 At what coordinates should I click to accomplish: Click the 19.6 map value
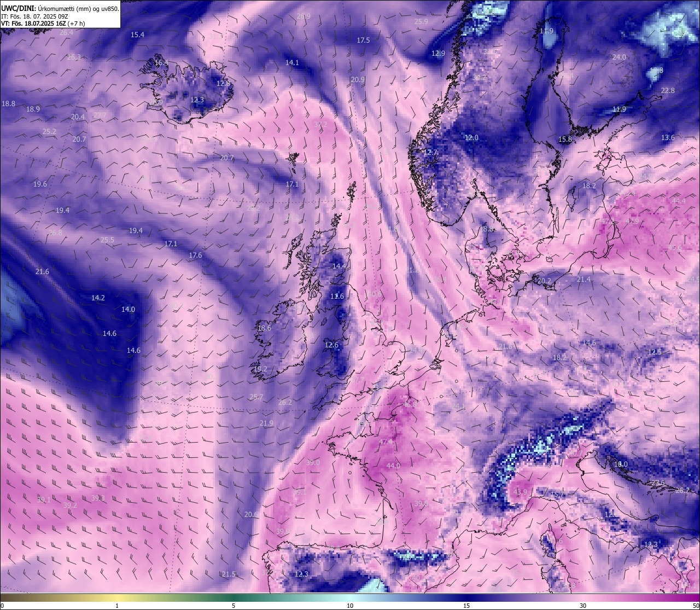click(x=40, y=184)
